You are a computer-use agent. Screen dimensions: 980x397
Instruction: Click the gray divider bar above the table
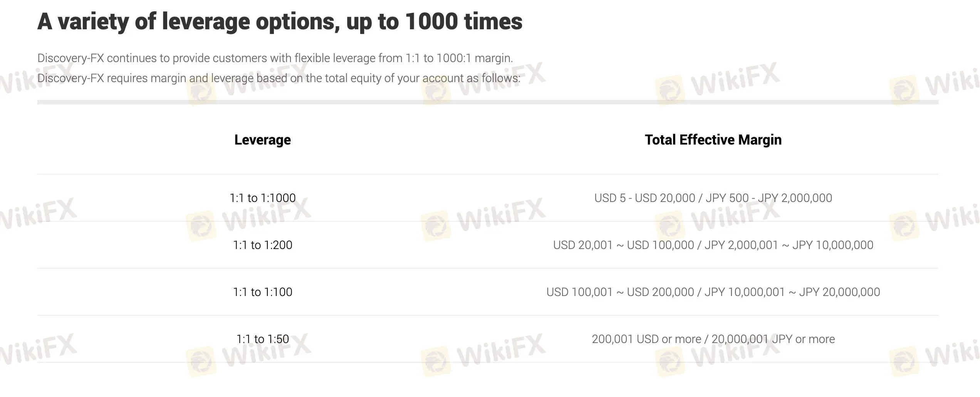coord(488,102)
